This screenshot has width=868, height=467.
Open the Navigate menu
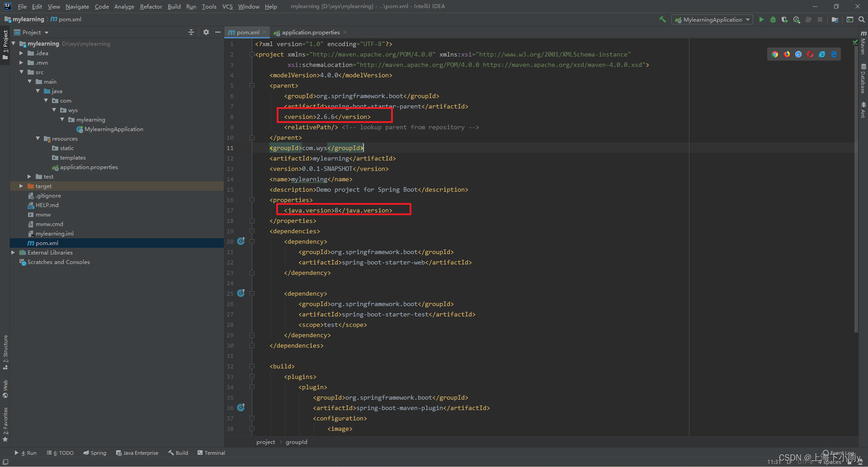pos(77,6)
